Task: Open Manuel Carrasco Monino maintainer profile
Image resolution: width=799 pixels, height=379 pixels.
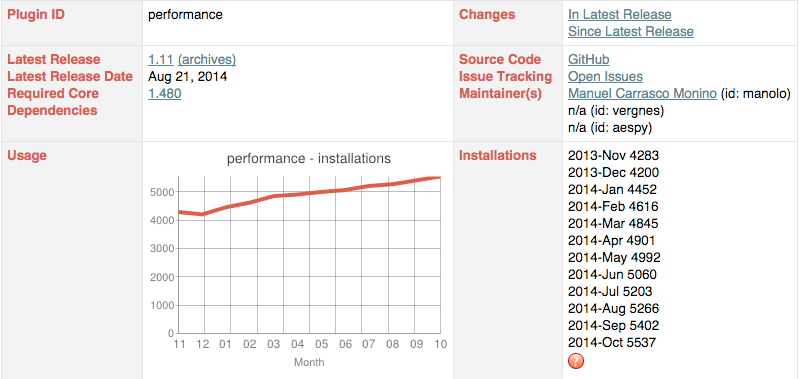Action: [x=643, y=94]
